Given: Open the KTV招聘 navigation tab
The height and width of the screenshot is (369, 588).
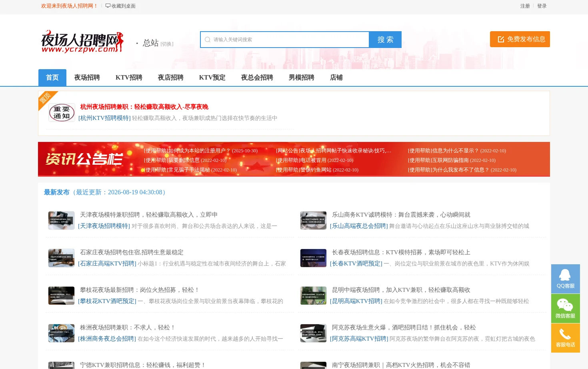Looking at the screenshot, I should point(129,78).
